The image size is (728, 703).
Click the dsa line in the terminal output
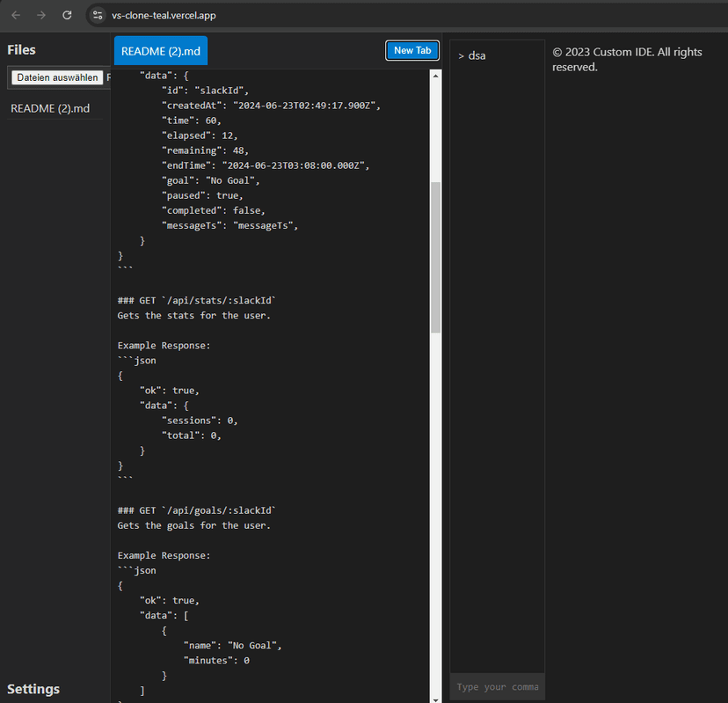point(472,55)
